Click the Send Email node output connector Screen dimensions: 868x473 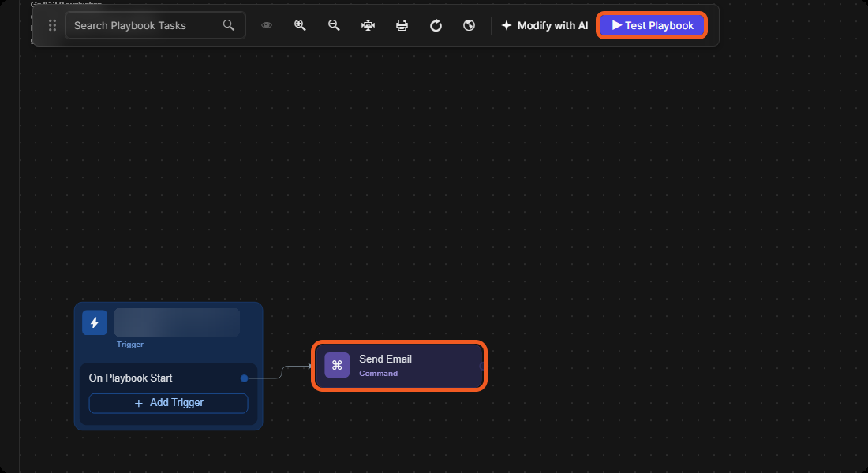[x=482, y=367]
